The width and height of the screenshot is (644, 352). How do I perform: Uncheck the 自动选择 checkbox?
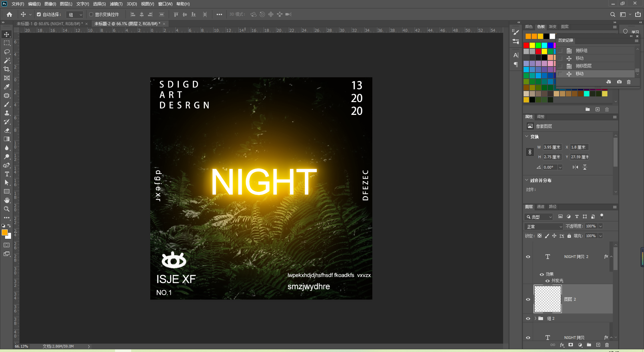tap(39, 14)
